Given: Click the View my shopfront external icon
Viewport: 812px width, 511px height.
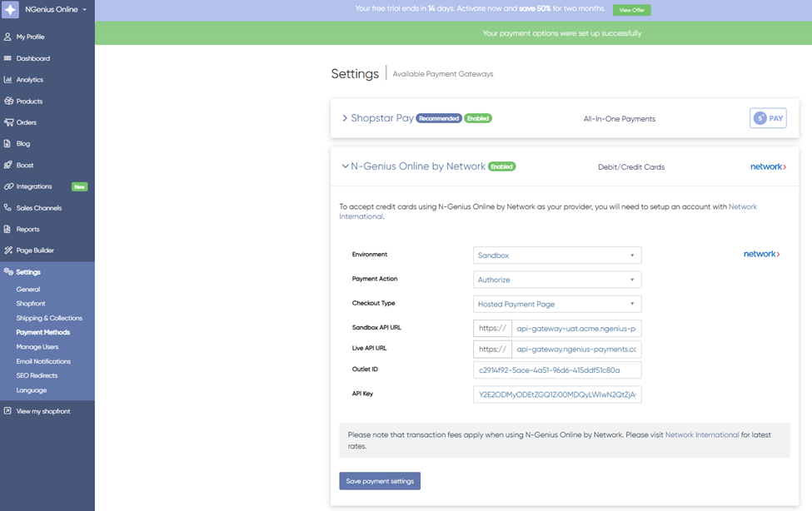Looking at the screenshot, I should tap(7, 410).
